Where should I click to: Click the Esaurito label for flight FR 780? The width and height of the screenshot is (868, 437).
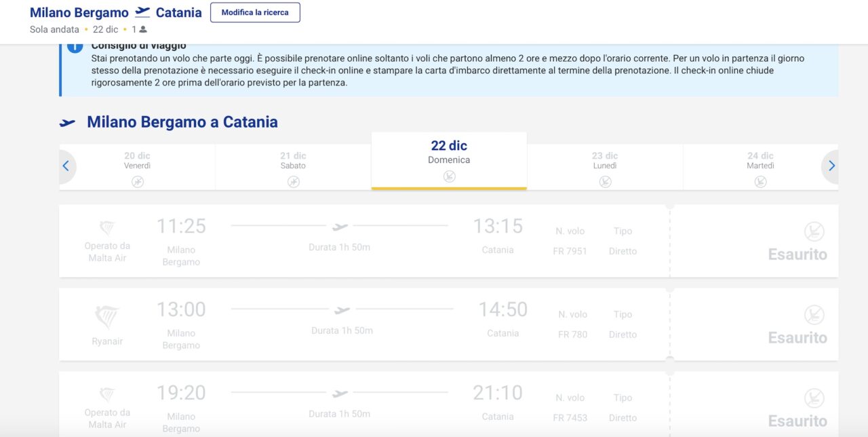(x=797, y=338)
